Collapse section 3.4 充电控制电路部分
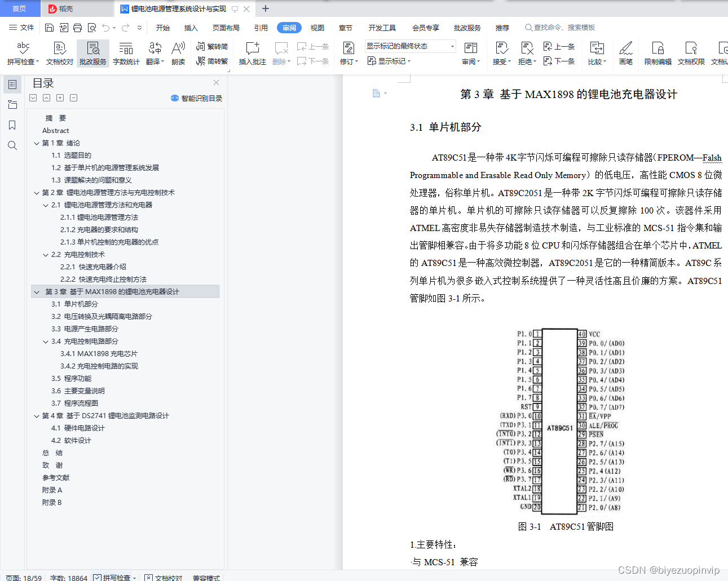The width and height of the screenshot is (728, 581). point(46,341)
